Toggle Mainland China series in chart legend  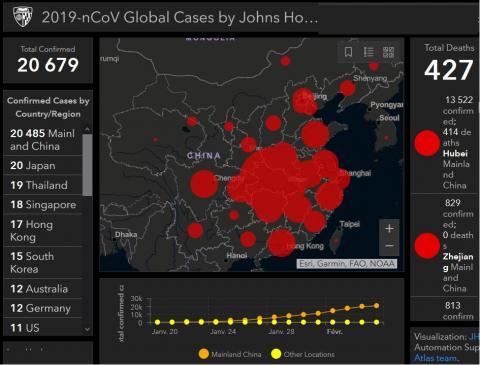coord(230,354)
